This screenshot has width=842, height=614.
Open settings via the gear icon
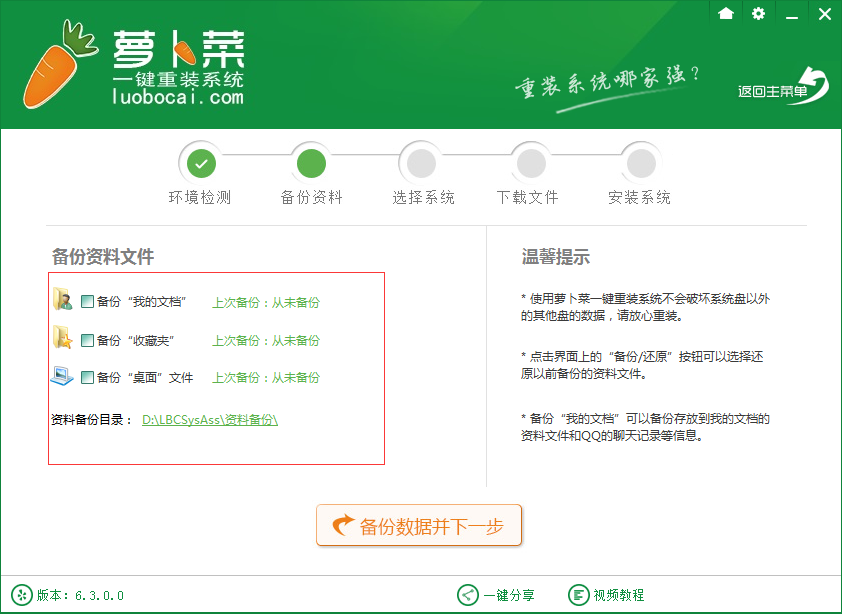click(758, 13)
